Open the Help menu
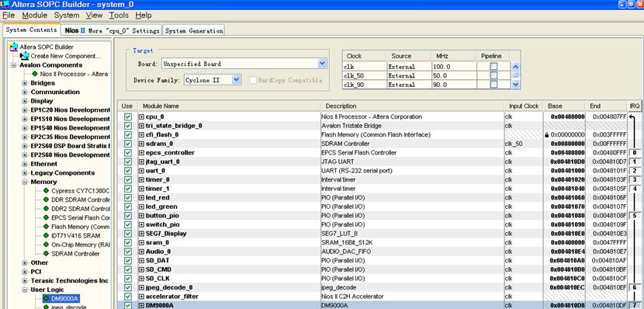This screenshot has height=309, width=644. (x=144, y=16)
